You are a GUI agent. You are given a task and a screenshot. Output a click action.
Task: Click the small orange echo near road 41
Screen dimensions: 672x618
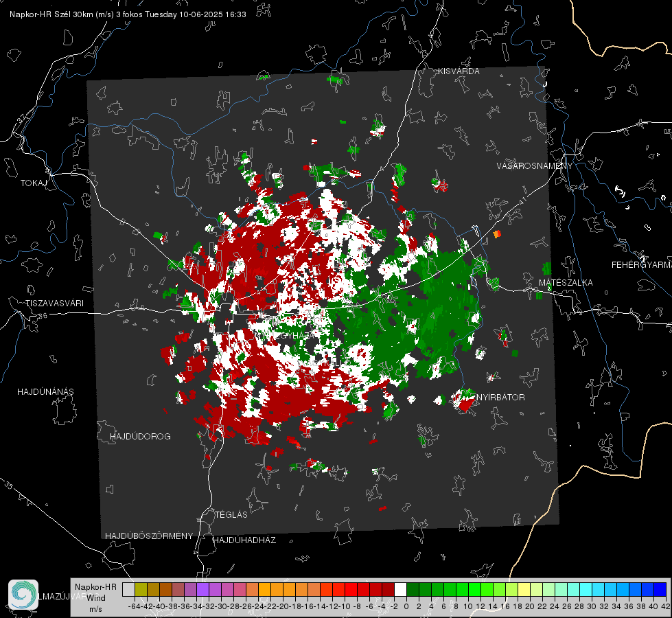[497, 234]
